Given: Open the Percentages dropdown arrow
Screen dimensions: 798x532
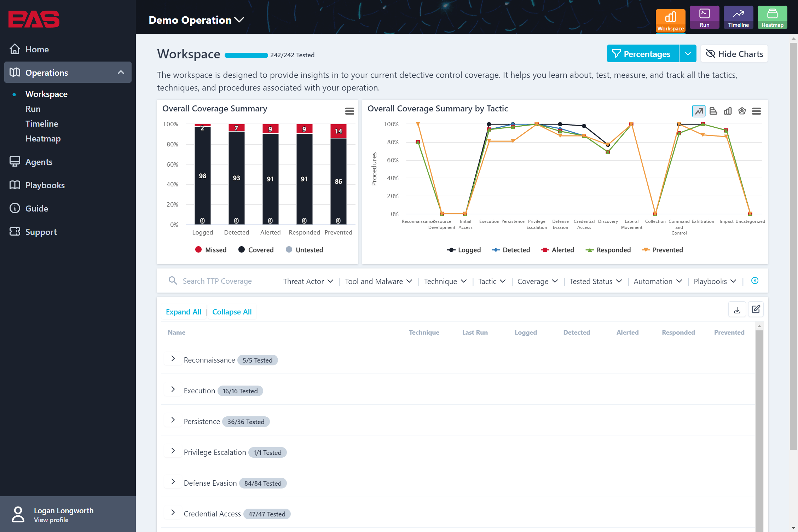Looking at the screenshot, I should tap(688, 54).
